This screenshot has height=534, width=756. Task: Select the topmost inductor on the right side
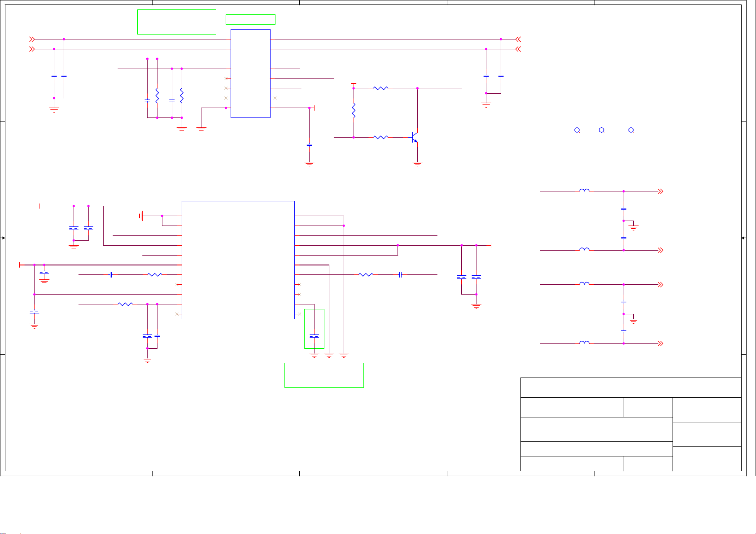click(584, 191)
